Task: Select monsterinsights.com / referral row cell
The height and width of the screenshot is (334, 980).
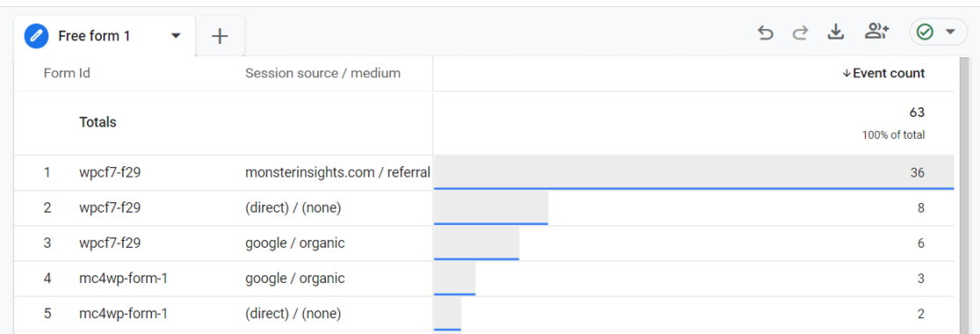Action: click(337, 172)
